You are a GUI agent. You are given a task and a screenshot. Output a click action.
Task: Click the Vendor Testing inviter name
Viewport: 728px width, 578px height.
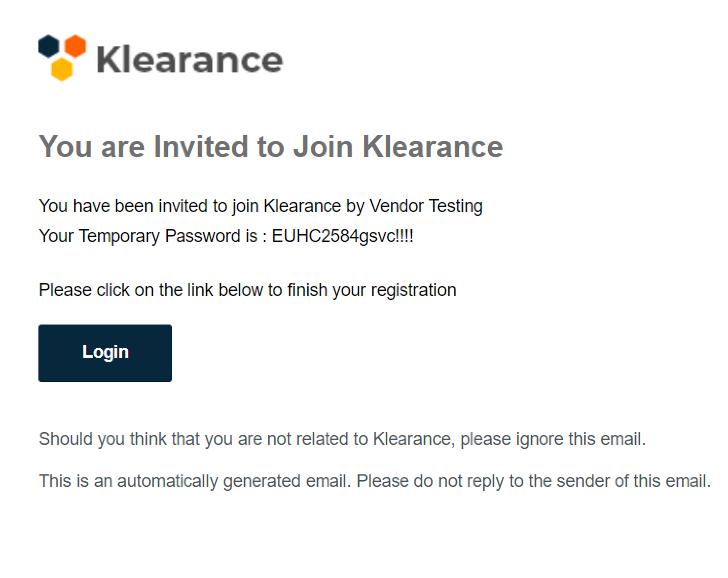tap(426, 206)
